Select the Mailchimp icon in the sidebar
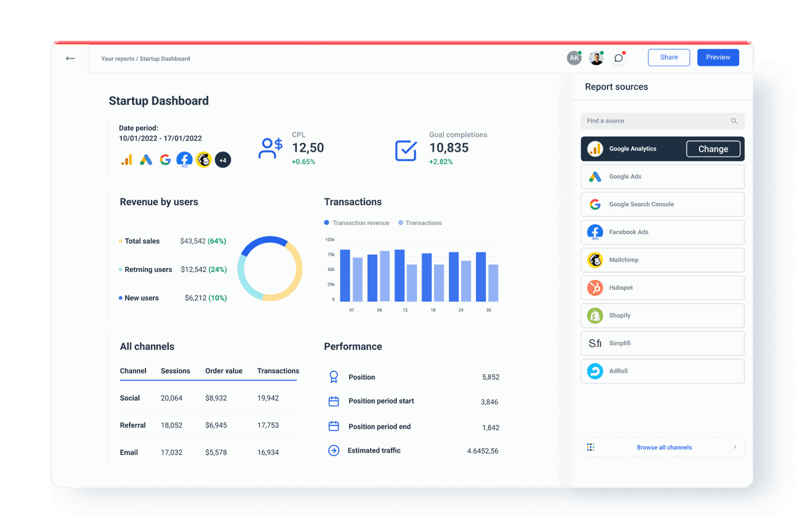The image size is (804, 532). 594,260
